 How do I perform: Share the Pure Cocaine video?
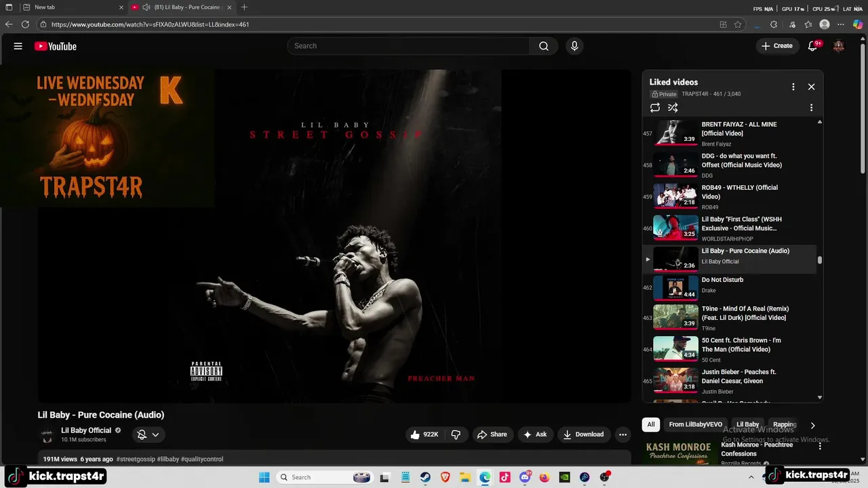click(x=492, y=434)
